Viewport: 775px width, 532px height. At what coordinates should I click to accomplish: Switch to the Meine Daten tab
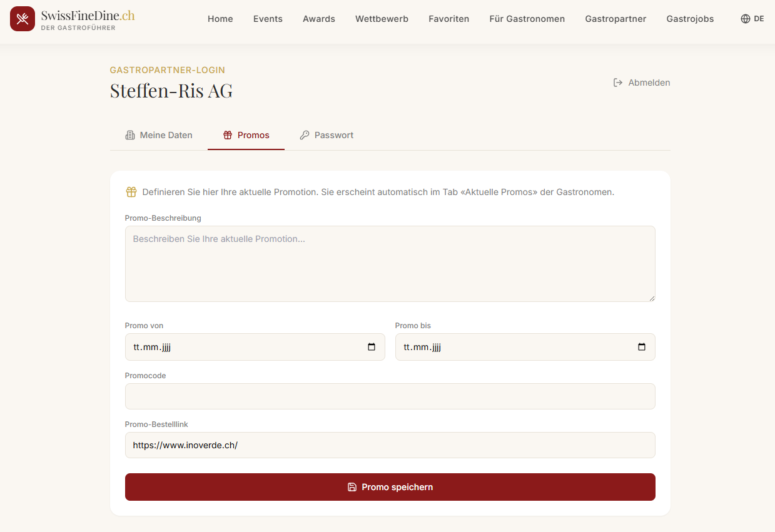[x=159, y=135]
